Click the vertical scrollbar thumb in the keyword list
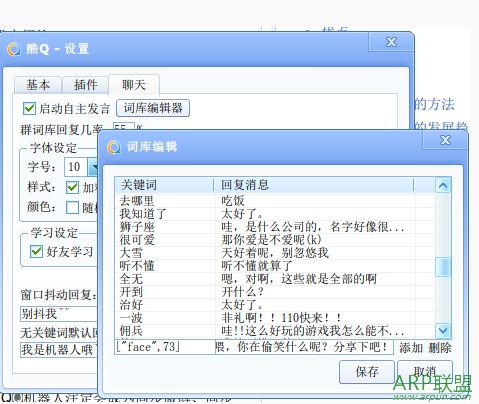479x404 pixels. click(443, 267)
